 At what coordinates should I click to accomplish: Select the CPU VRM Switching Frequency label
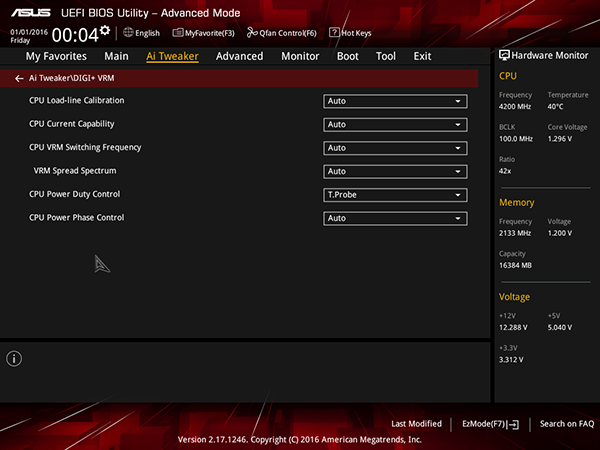pyautogui.click(x=85, y=147)
